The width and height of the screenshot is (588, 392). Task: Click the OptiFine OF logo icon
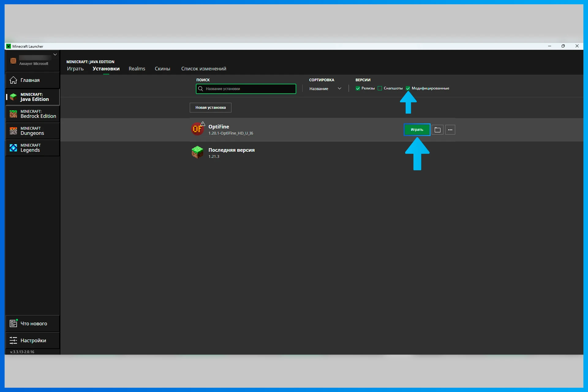click(x=198, y=129)
